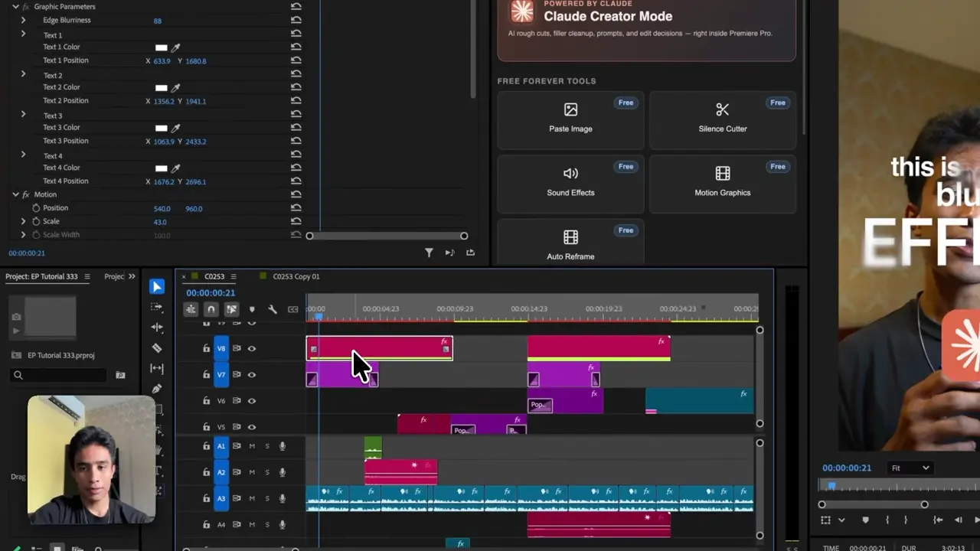Expand the Scale parameter
This screenshot has height=551, width=980.
pos(23,221)
